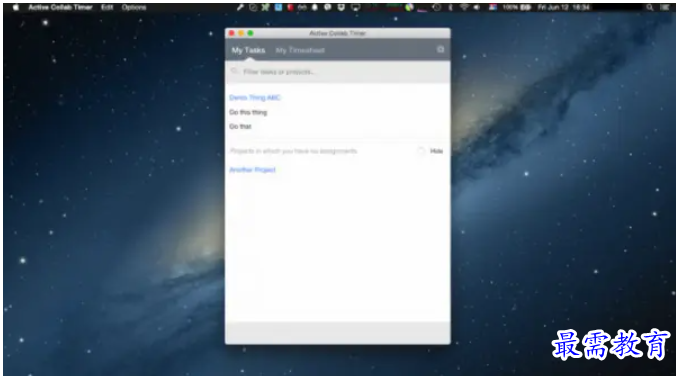Click the speech bubble menu bar icon

pyautogui.click(x=328, y=7)
